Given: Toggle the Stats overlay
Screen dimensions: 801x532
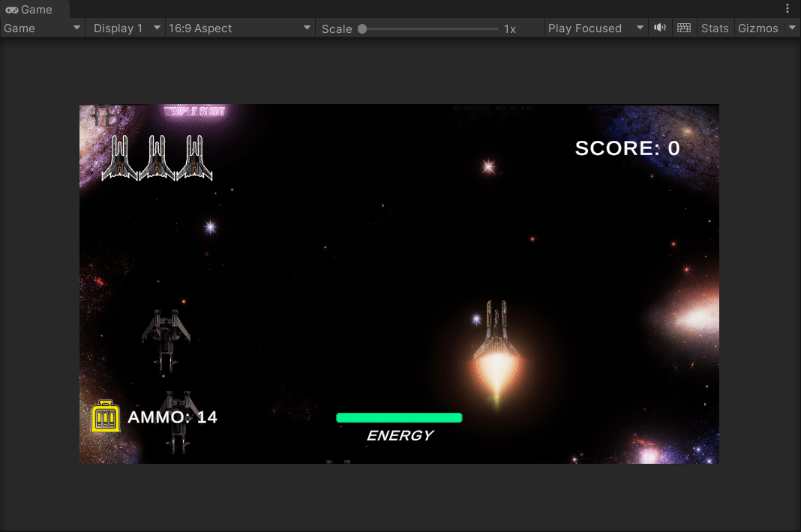Looking at the screenshot, I should [x=714, y=28].
